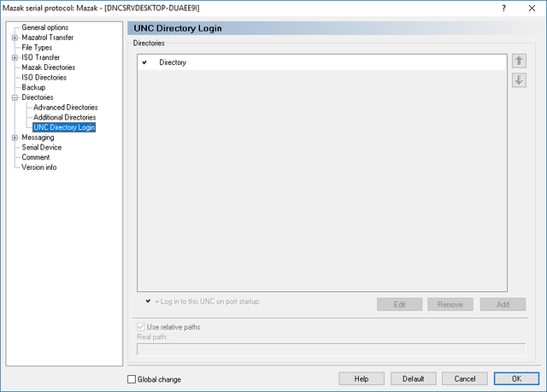This screenshot has height=392, width=547.
Task: Open the Advanced Directories page
Action: [x=65, y=108]
